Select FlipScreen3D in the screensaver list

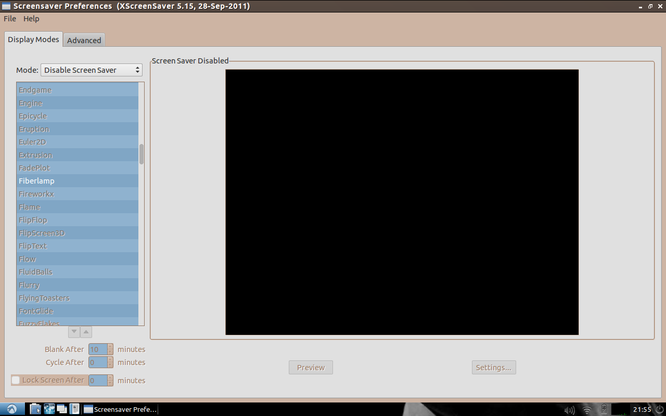[x=77, y=233]
